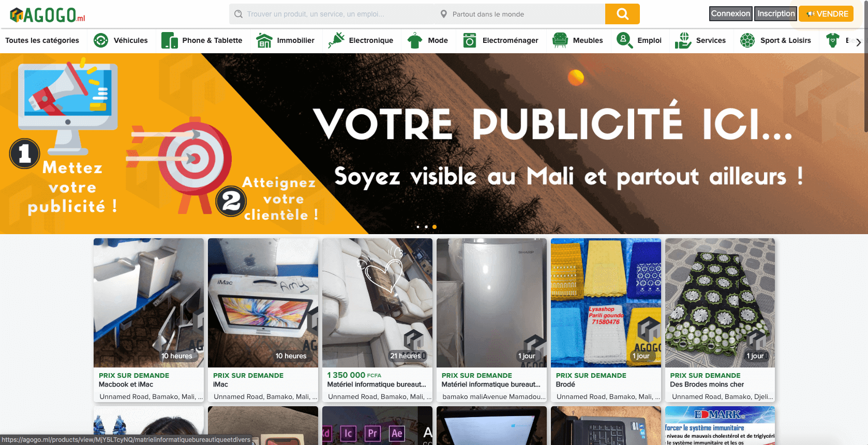Open Toutes les catégories menu
The width and height of the screenshot is (868, 445).
[42, 40]
